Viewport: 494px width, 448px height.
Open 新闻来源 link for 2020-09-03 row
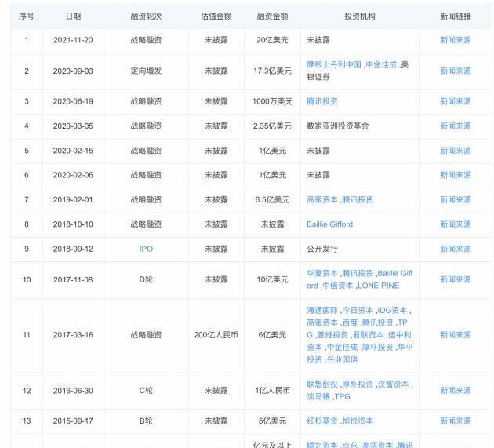[456, 71]
